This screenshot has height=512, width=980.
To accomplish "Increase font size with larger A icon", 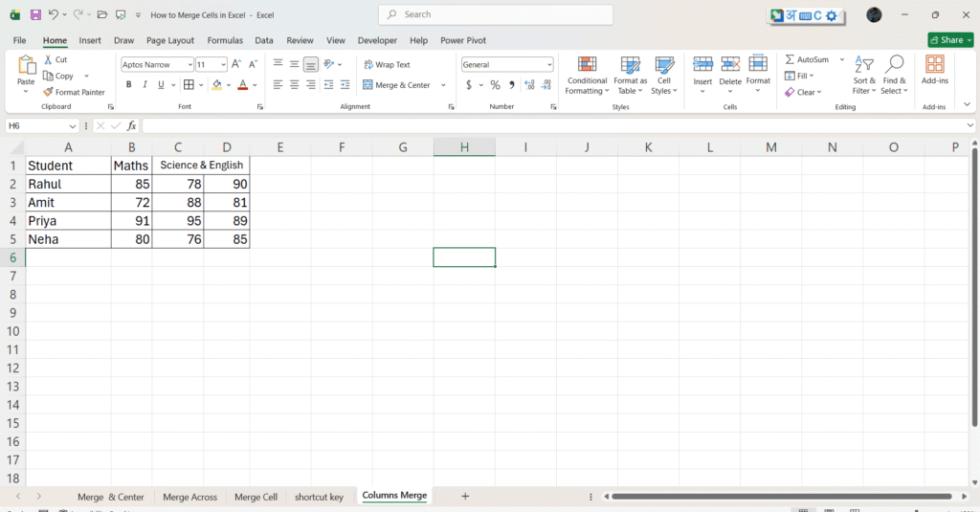I will (x=236, y=64).
